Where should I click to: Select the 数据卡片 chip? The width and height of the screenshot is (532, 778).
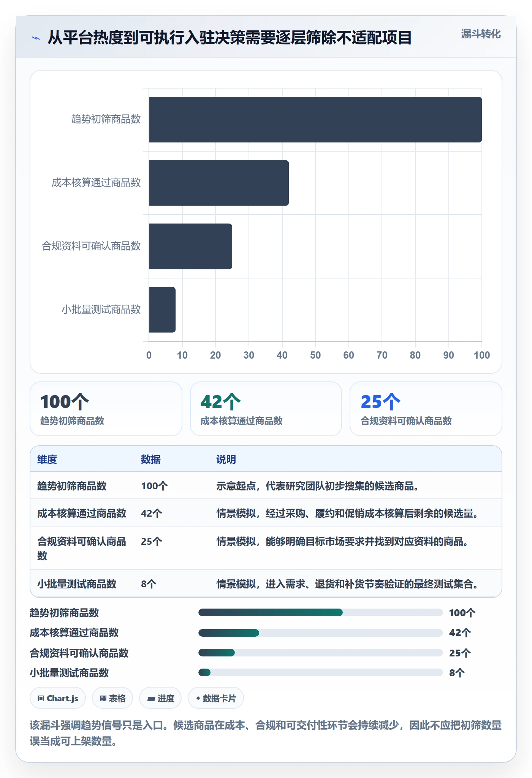[216, 698]
